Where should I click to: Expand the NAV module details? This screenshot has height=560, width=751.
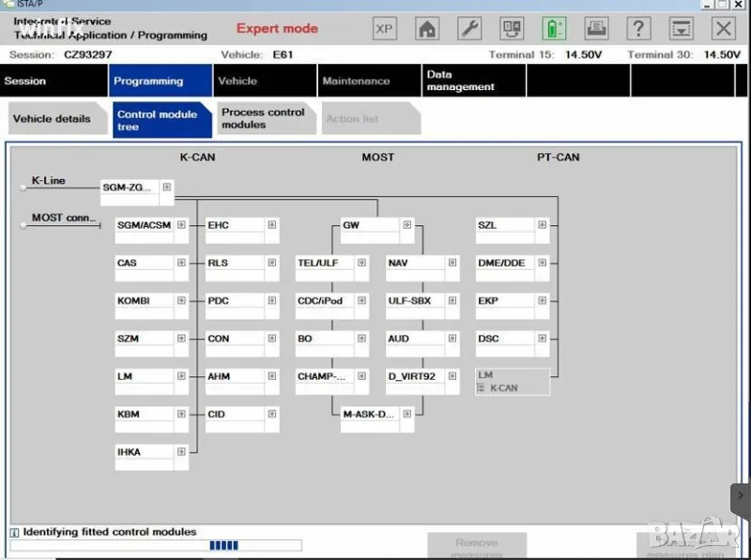click(452, 263)
